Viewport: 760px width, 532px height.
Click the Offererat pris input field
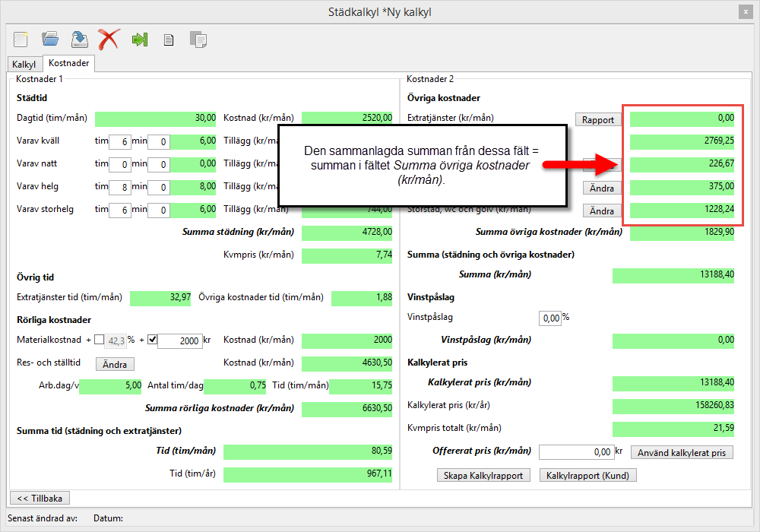575,452
